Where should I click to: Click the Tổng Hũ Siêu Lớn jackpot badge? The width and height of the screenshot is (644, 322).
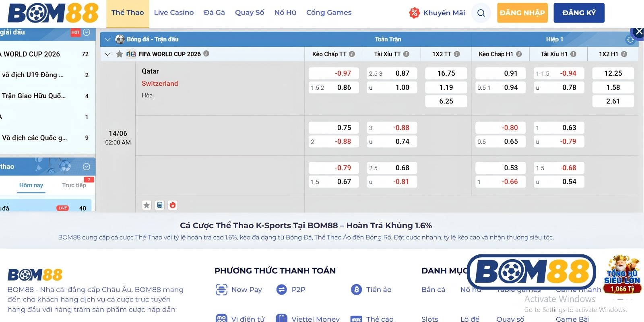coord(622,275)
